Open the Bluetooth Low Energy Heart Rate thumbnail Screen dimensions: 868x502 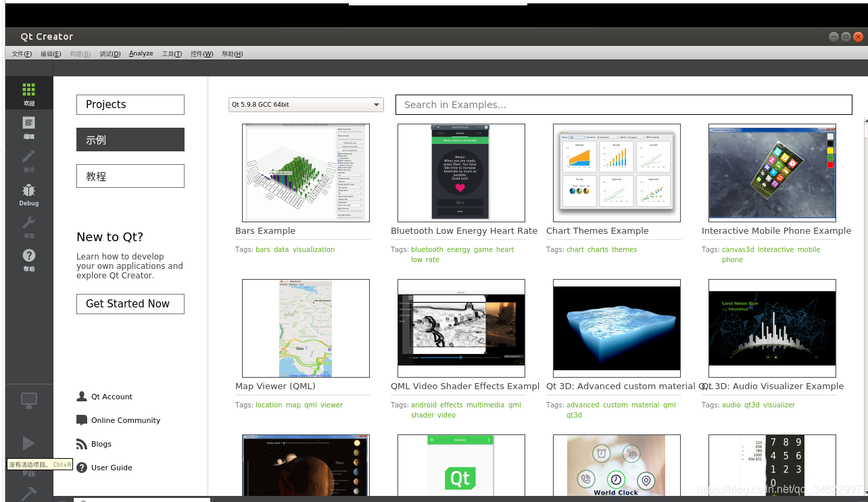pos(461,173)
